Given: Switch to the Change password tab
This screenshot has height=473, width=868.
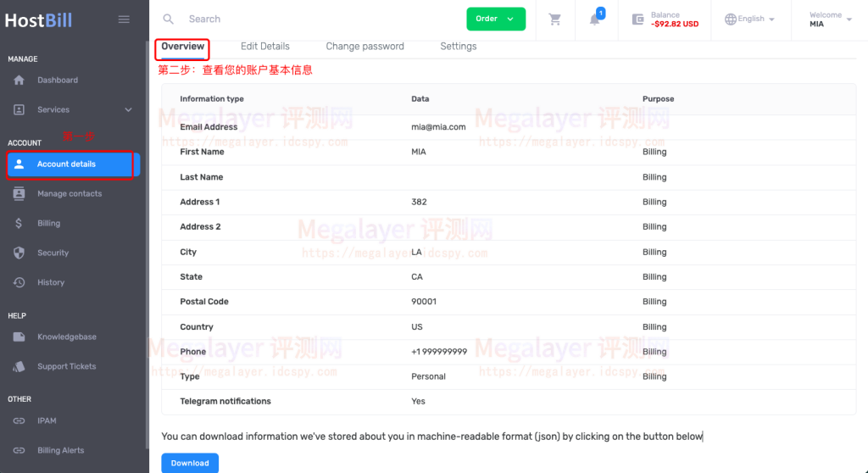Looking at the screenshot, I should coord(364,47).
